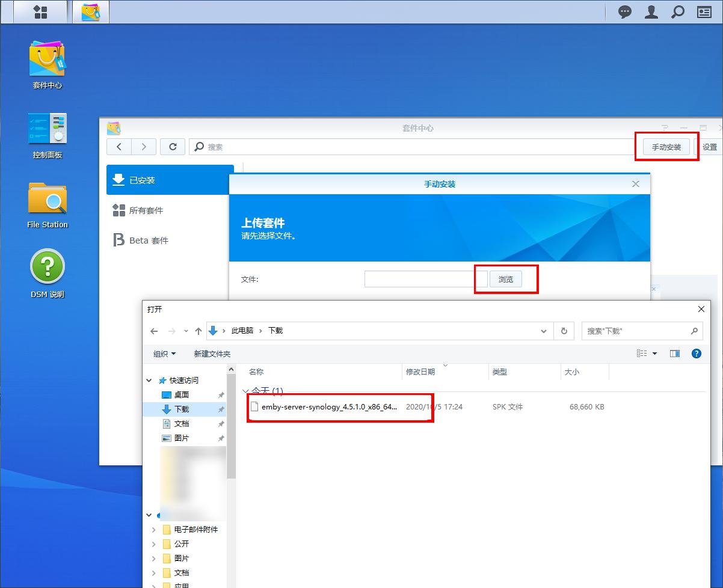Expand the address bar history dropdown

tap(544, 331)
